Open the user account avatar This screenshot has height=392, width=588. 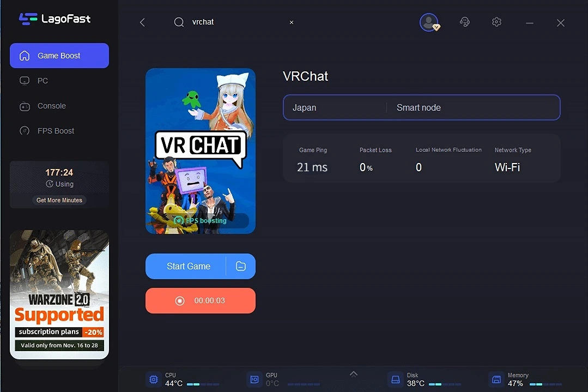click(x=429, y=22)
